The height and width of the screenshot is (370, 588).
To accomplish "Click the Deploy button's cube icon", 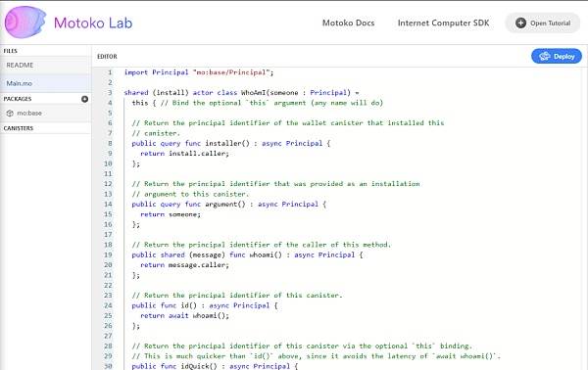I will [545, 57].
